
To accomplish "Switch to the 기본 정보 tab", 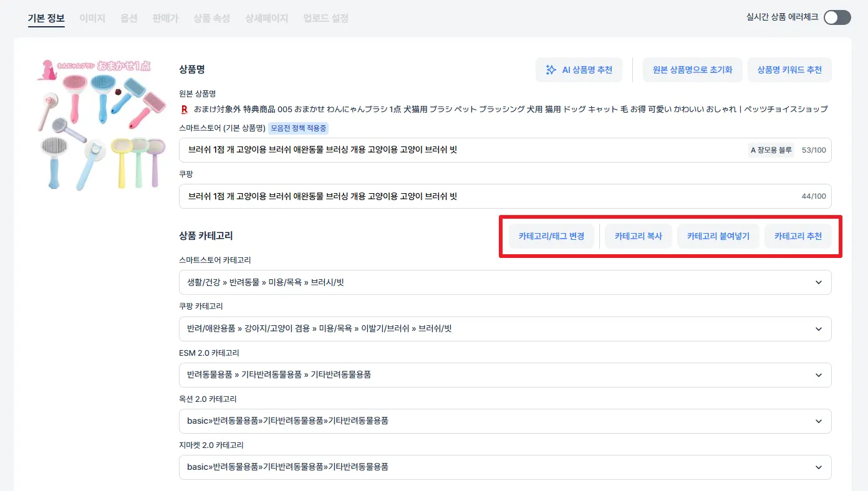I will (46, 19).
